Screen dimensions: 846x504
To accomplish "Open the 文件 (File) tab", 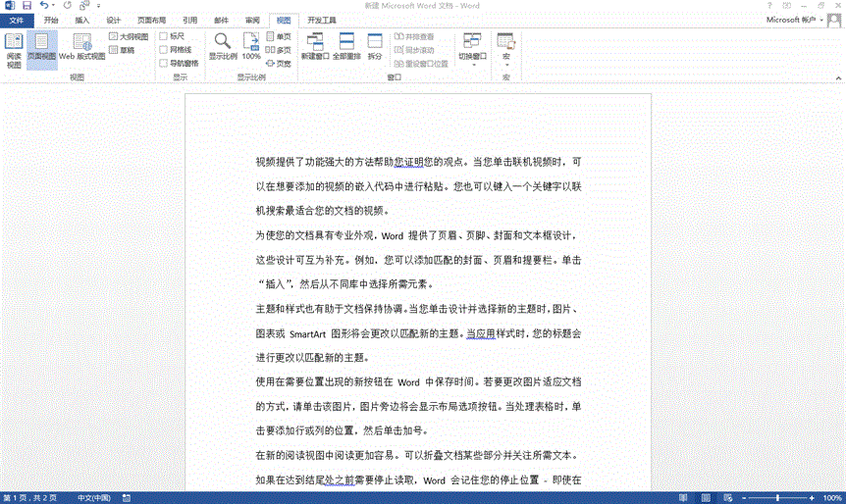I will point(17,20).
